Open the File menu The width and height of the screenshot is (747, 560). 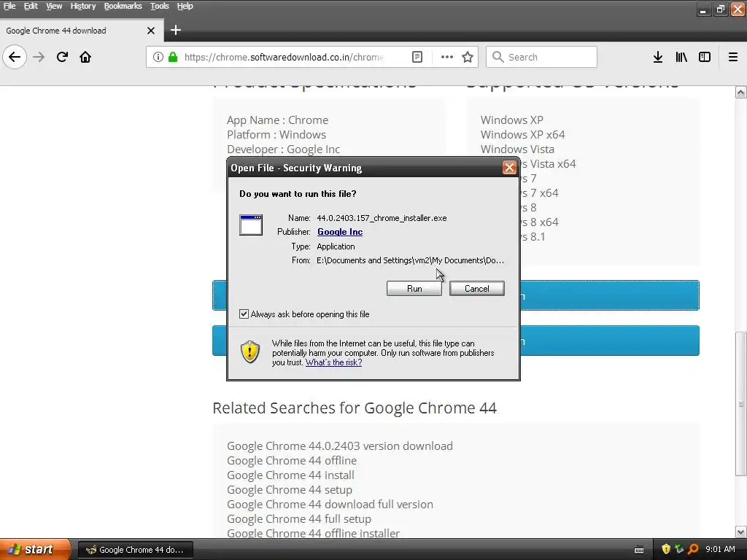(9, 6)
